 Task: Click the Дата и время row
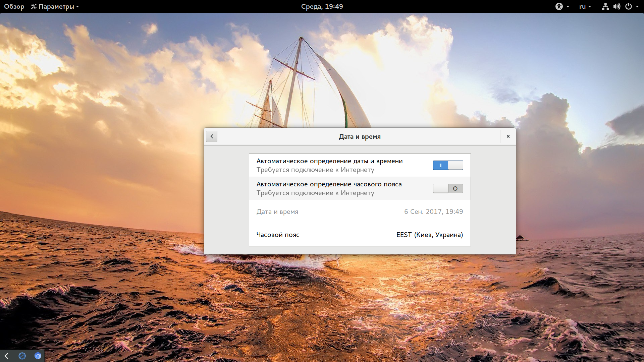coord(360,212)
